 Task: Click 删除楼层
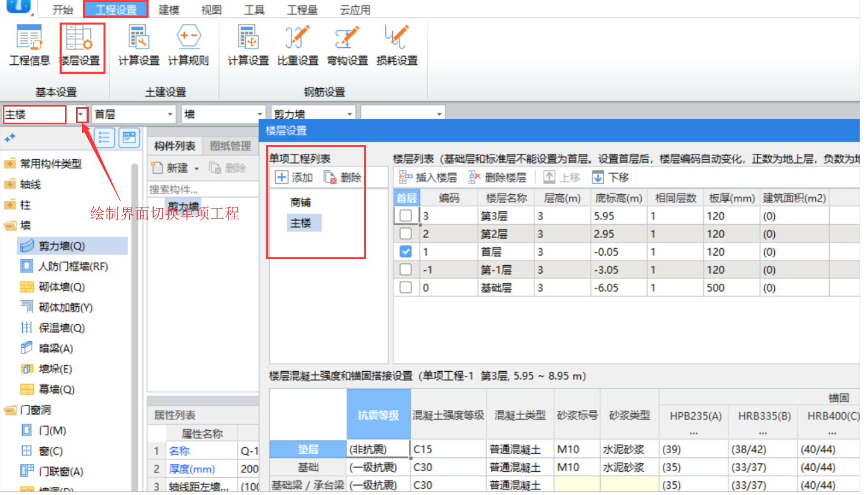coord(498,179)
